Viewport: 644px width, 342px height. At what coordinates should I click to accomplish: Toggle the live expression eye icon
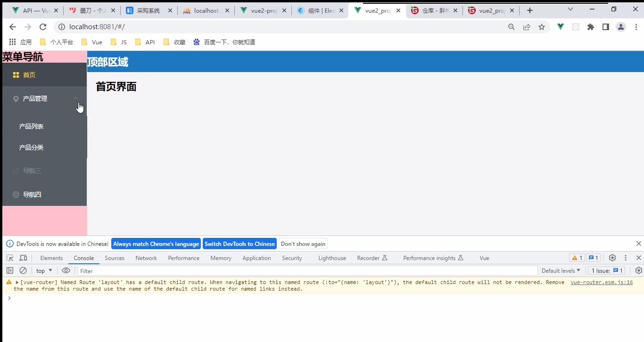pos(66,270)
